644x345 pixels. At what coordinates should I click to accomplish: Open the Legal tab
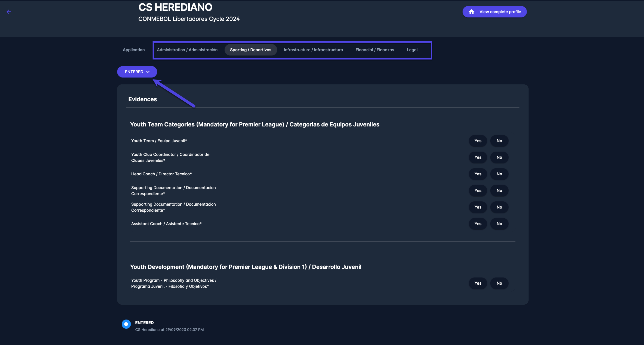tap(412, 50)
